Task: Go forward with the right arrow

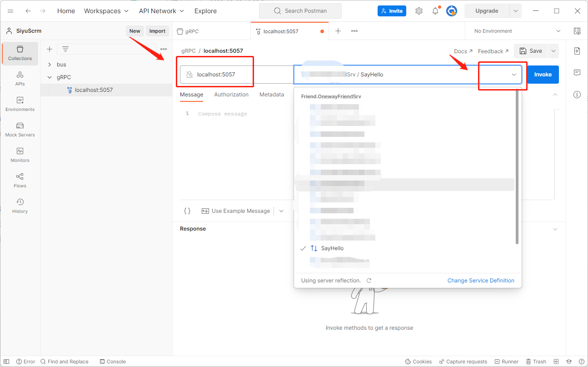Action: tap(43, 11)
